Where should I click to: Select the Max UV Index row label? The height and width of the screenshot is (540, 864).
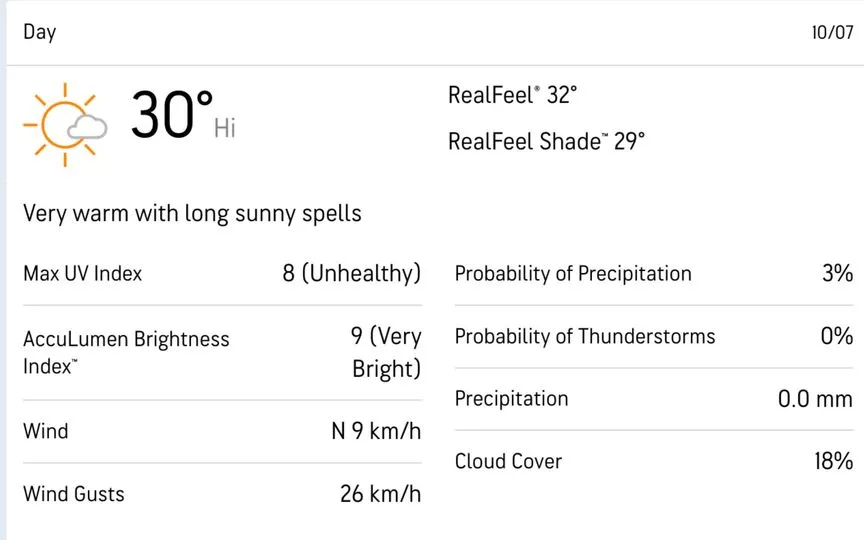pyautogui.click(x=83, y=273)
